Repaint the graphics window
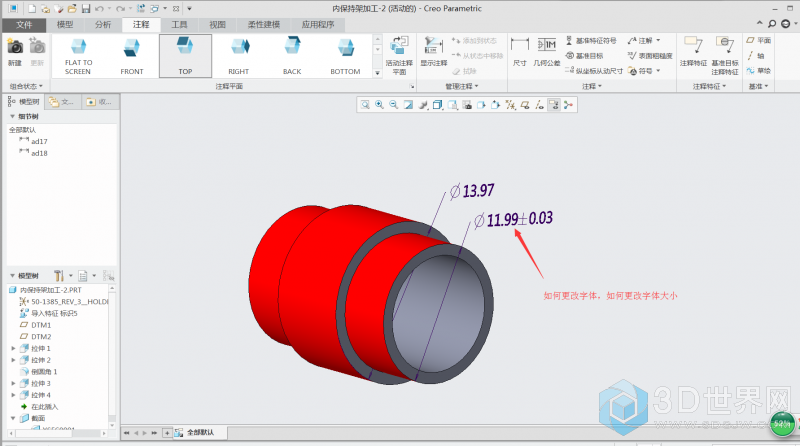 [x=408, y=105]
